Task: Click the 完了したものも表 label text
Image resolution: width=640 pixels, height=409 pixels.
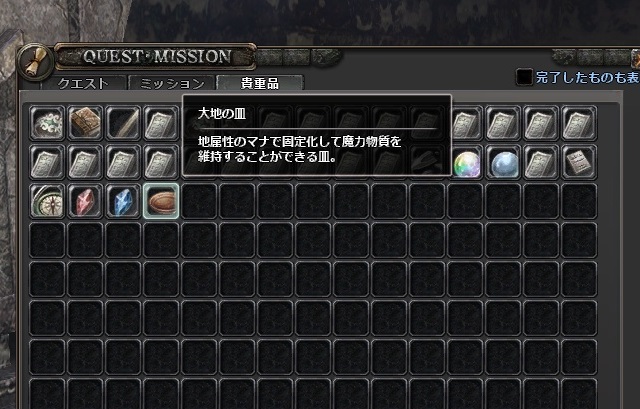Action: (x=587, y=77)
